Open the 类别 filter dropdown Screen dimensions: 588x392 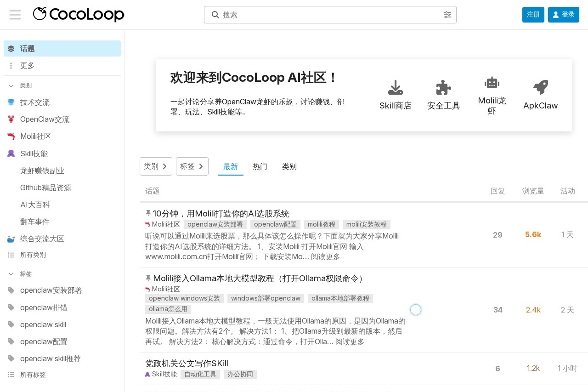coord(156,166)
